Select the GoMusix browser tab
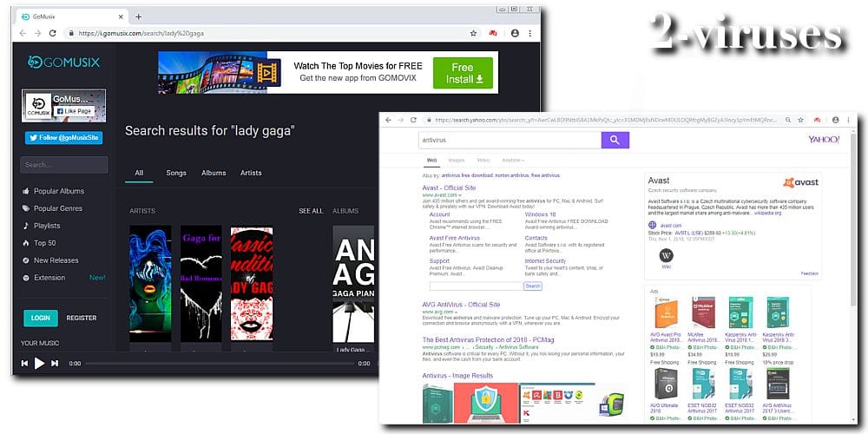868x434 pixels. (x=72, y=16)
